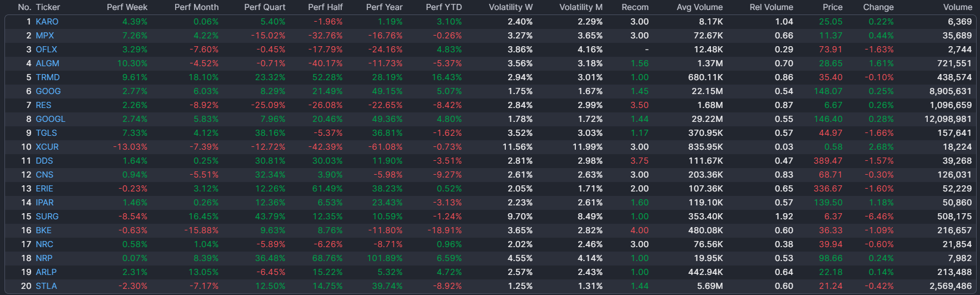Open the DDS ticker link

coord(44,161)
